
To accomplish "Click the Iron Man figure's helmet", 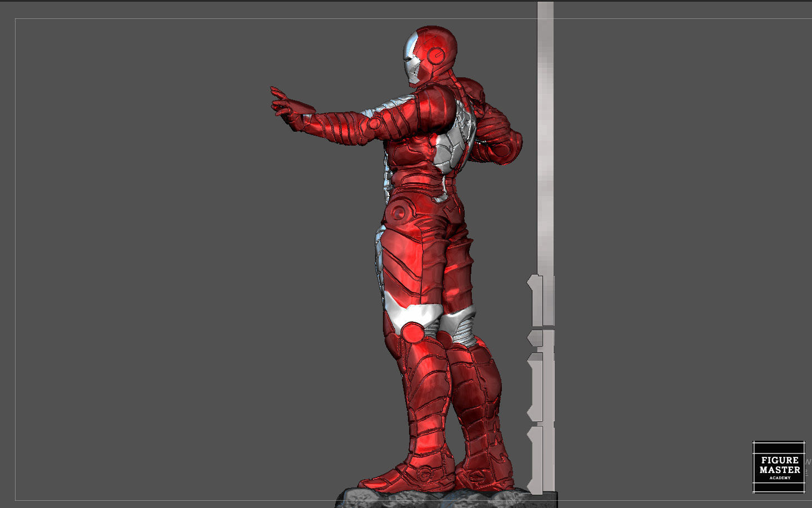I will [431, 56].
